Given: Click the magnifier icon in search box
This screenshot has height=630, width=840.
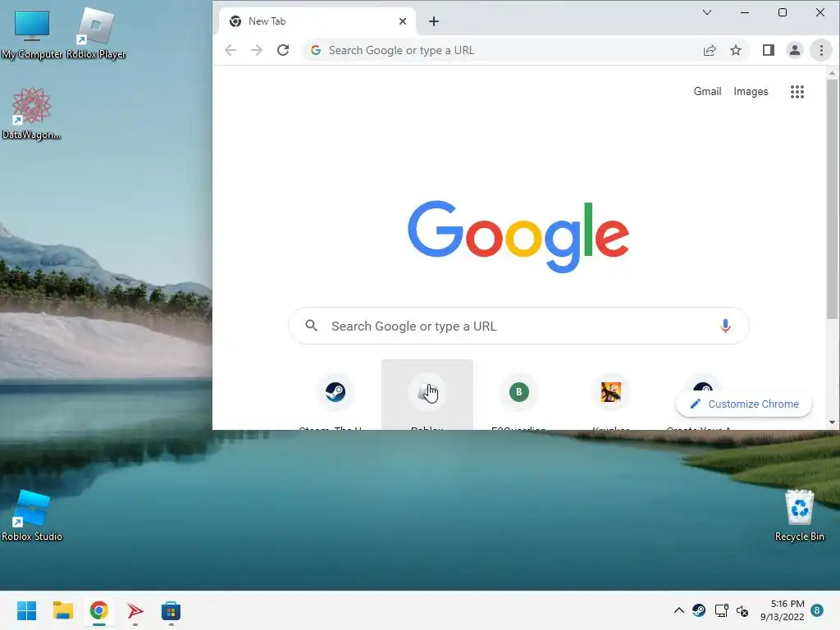Looking at the screenshot, I should click(311, 325).
